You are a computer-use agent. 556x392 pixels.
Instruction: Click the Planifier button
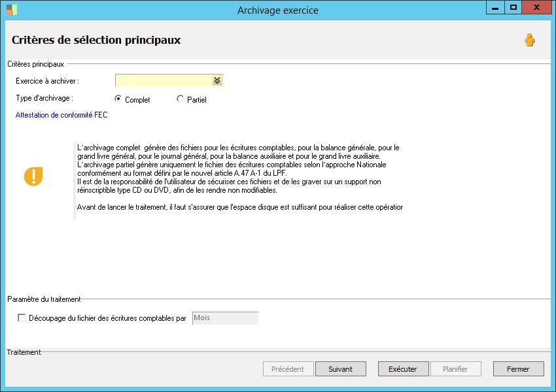[455, 369]
